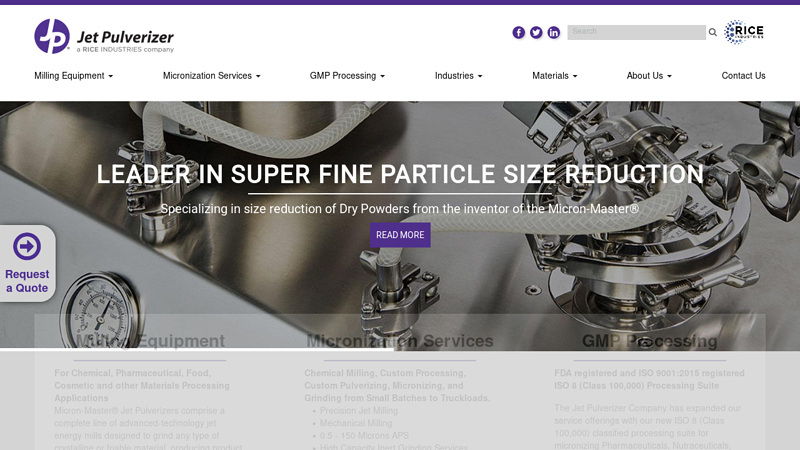
Task: Click the Jet Pulverizer logo
Action: click(x=104, y=36)
